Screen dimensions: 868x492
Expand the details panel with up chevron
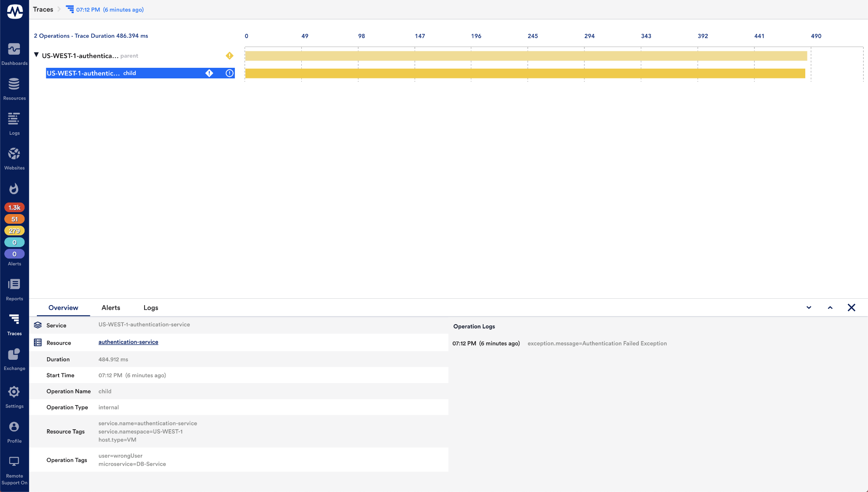pyautogui.click(x=830, y=308)
